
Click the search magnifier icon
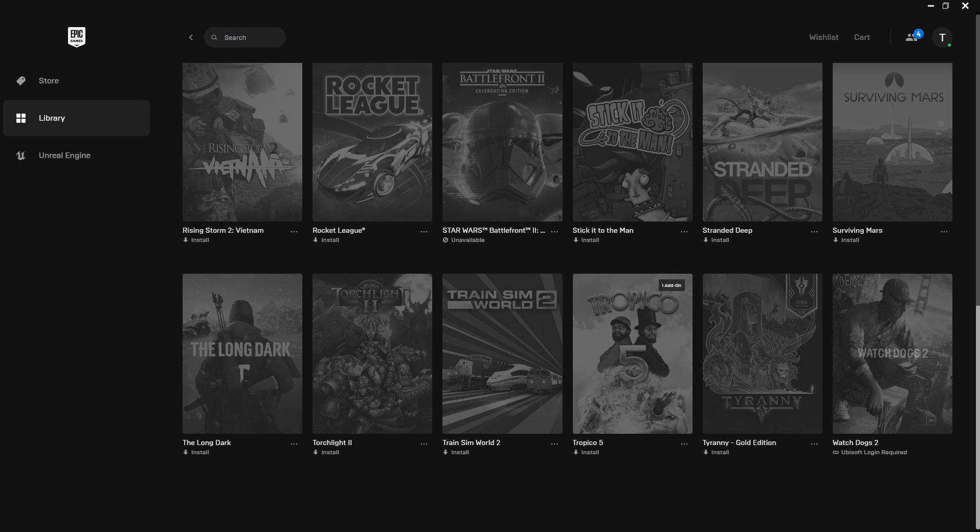[x=214, y=37]
